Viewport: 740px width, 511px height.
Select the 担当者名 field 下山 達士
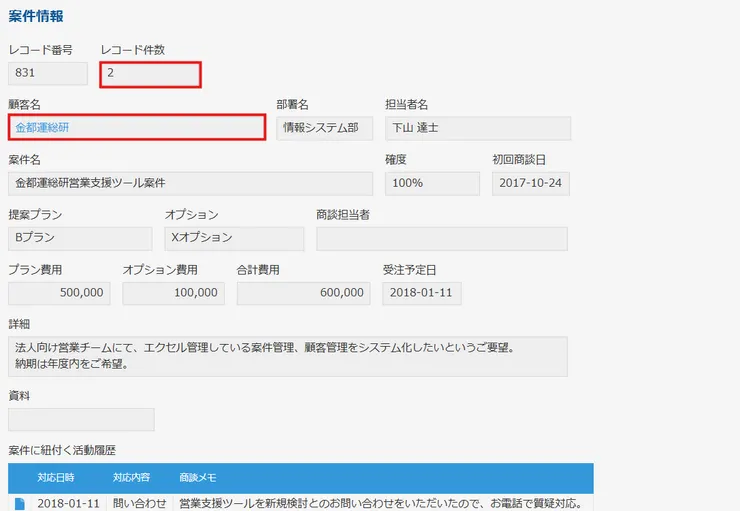pos(477,128)
